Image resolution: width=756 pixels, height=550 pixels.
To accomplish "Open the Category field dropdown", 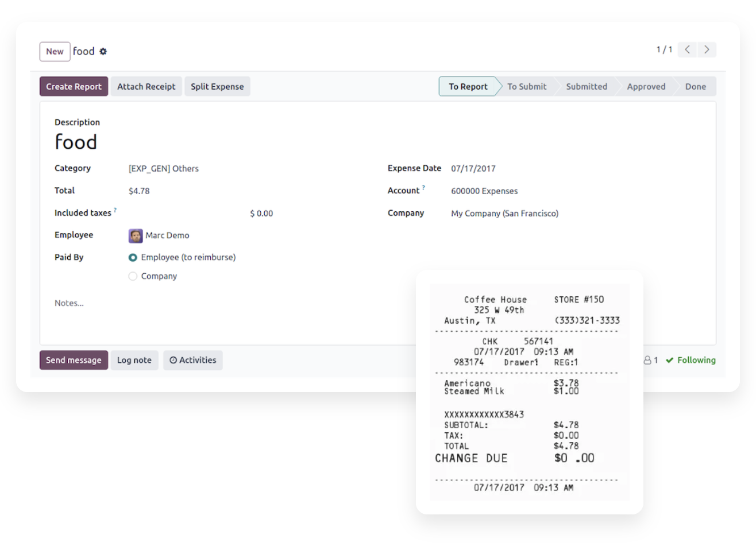I will tap(164, 169).
